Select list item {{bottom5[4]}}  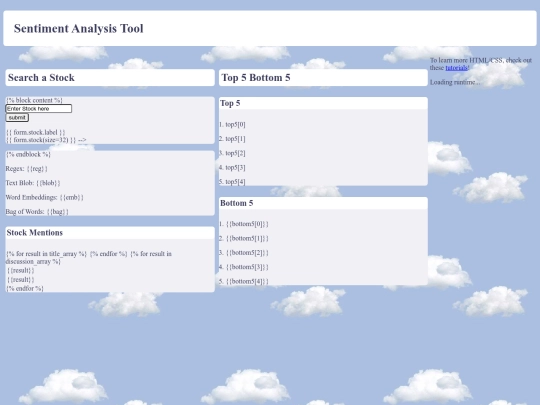tap(244, 281)
